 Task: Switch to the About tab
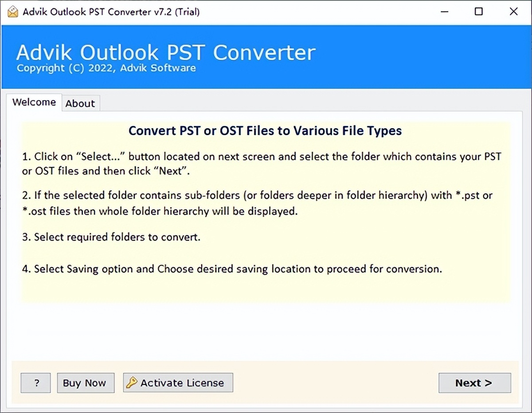click(80, 103)
